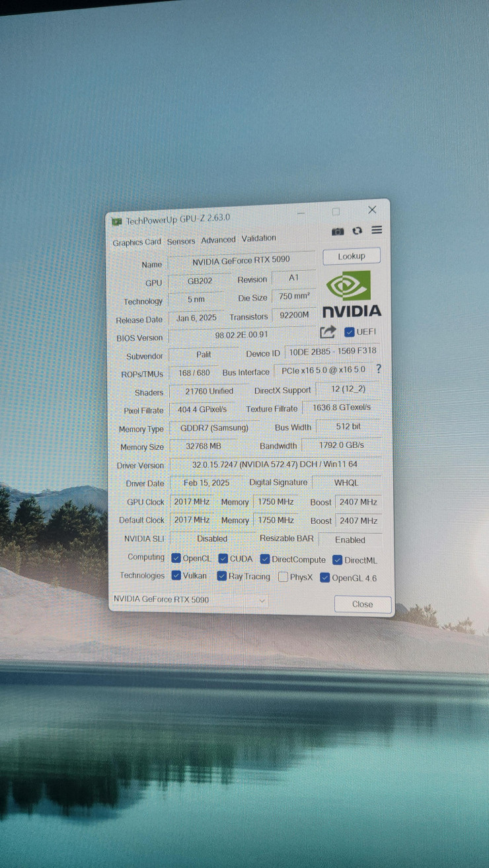
Task: Click the Texture Fillrate field 1636.8 GTexel/s
Action: click(x=342, y=408)
